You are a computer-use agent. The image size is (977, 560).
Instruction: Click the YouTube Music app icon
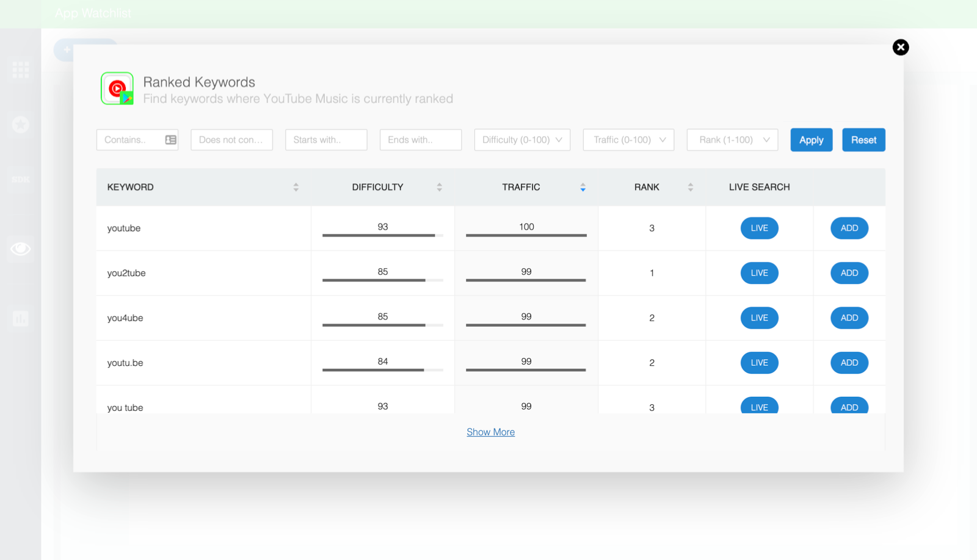(117, 89)
